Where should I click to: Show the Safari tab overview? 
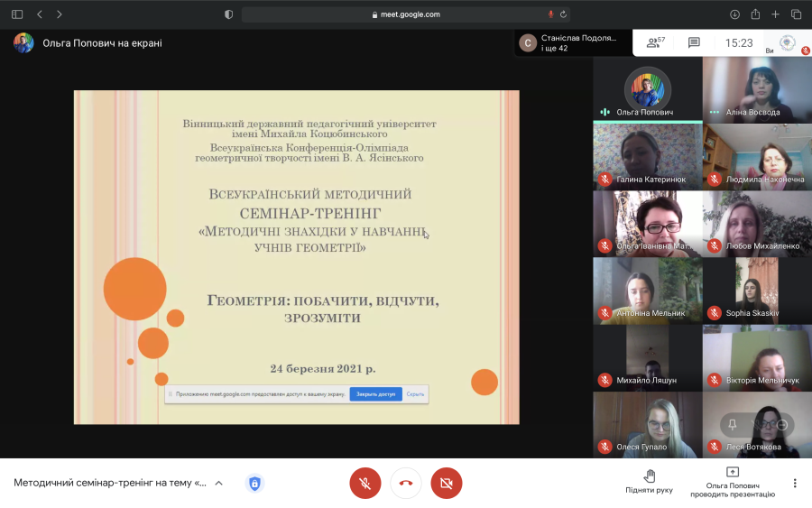796,14
